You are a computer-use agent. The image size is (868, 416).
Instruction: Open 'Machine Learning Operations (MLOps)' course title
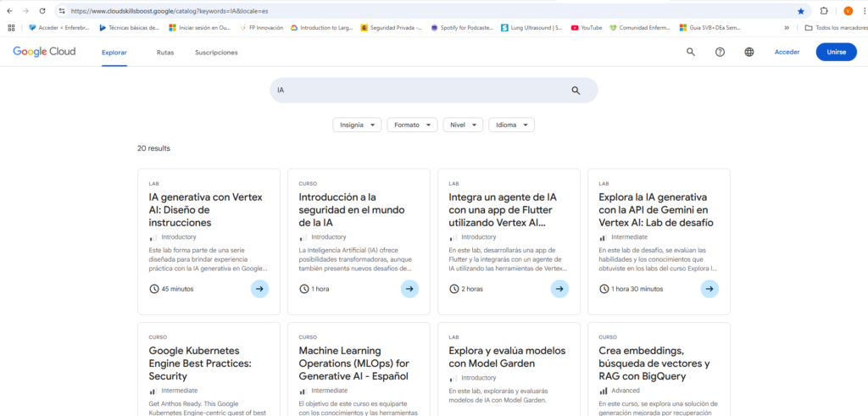[353, 363]
